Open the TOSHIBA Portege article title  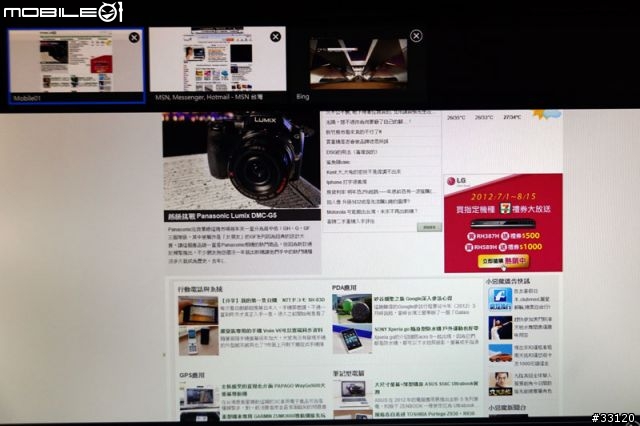pyautogui.click(x=425, y=414)
